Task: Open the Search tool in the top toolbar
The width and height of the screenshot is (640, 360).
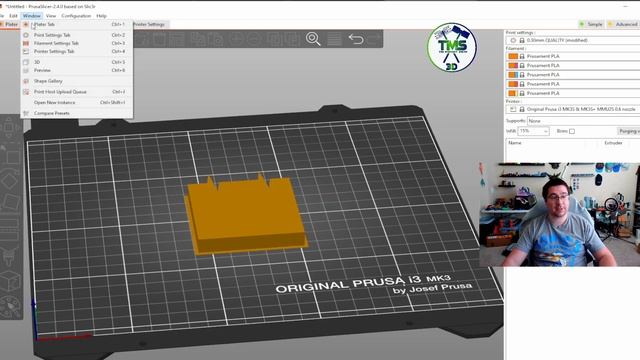Action: tap(313, 39)
